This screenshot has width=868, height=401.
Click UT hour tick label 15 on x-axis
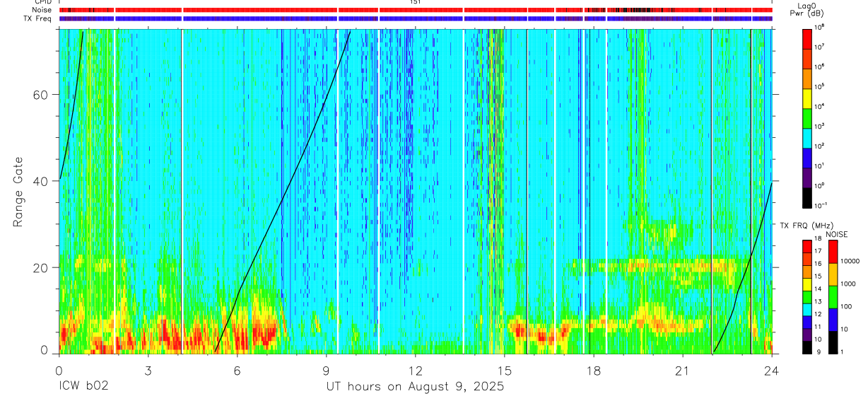[x=504, y=371]
